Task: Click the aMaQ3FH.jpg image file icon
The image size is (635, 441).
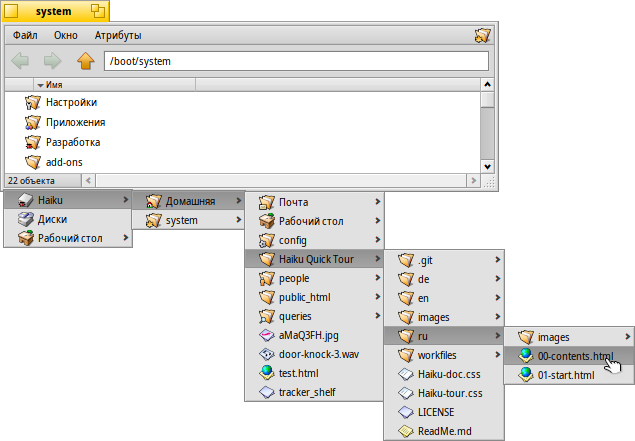Action: [x=266, y=336]
